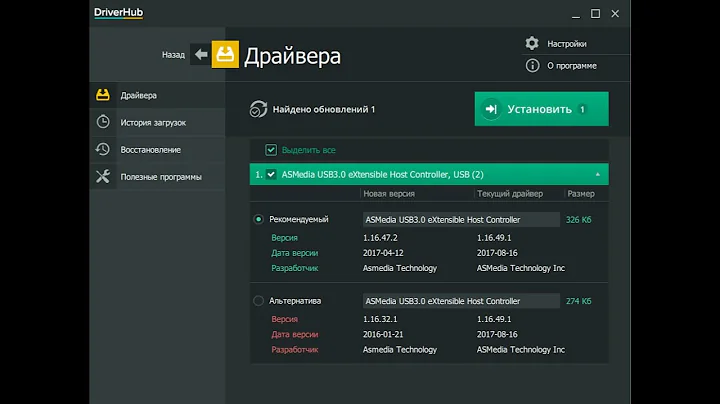This screenshot has height=404, width=720.
Task: Open the О программе link
Action: click(572, 66)
